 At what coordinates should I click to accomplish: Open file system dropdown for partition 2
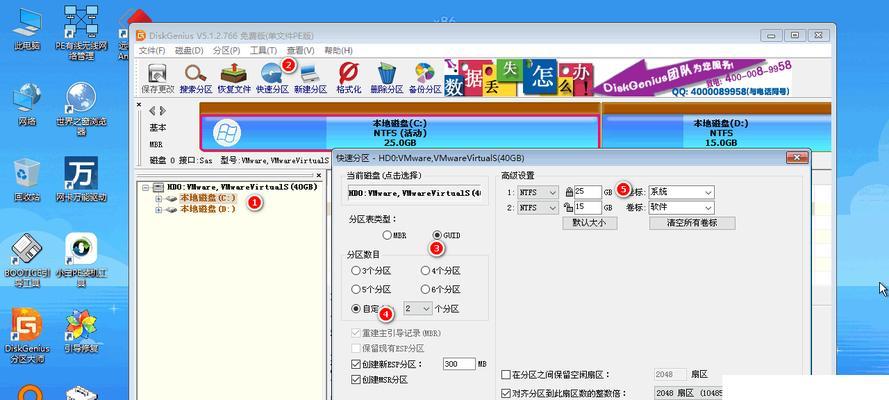[538, 208]
